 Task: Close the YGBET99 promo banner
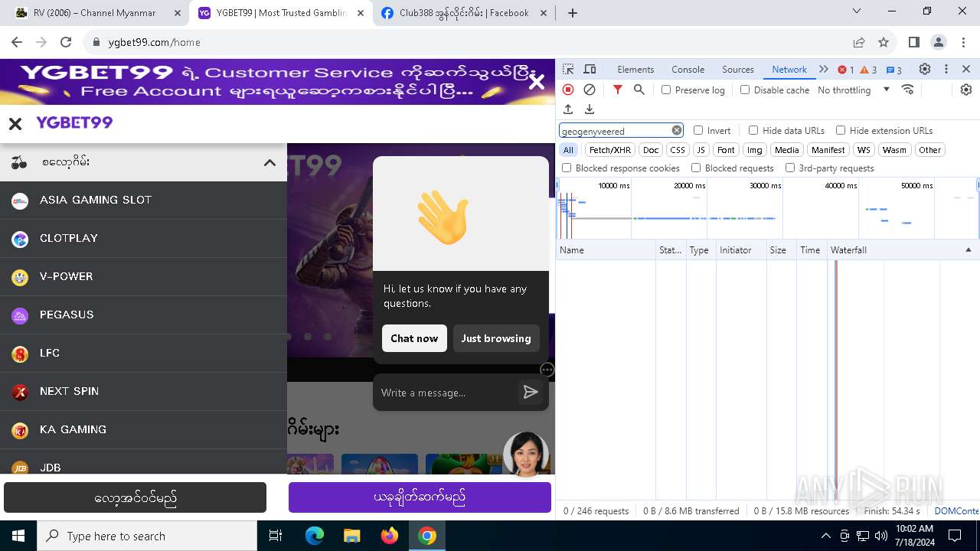coord(537,82)
